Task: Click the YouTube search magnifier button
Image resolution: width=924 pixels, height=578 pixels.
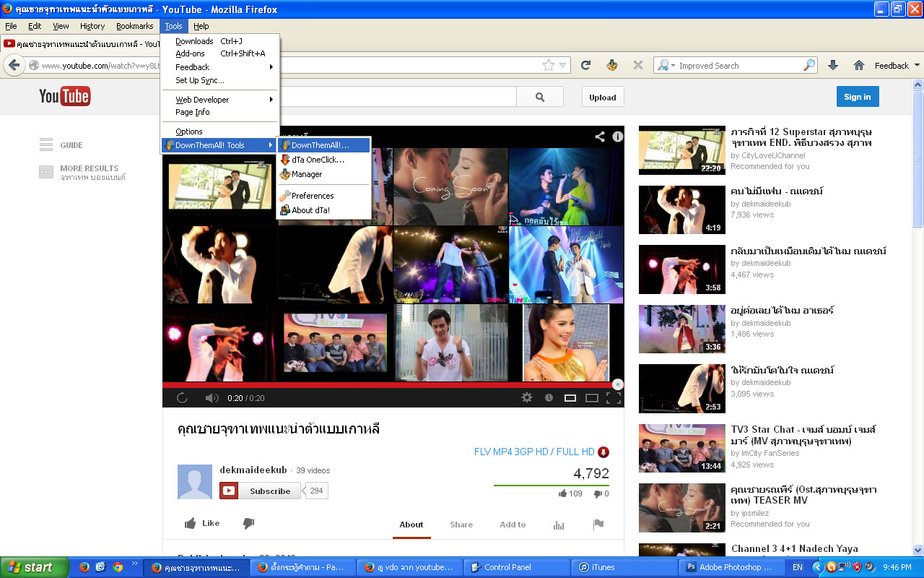Action: pyautogui.click(x=540, y=97)
